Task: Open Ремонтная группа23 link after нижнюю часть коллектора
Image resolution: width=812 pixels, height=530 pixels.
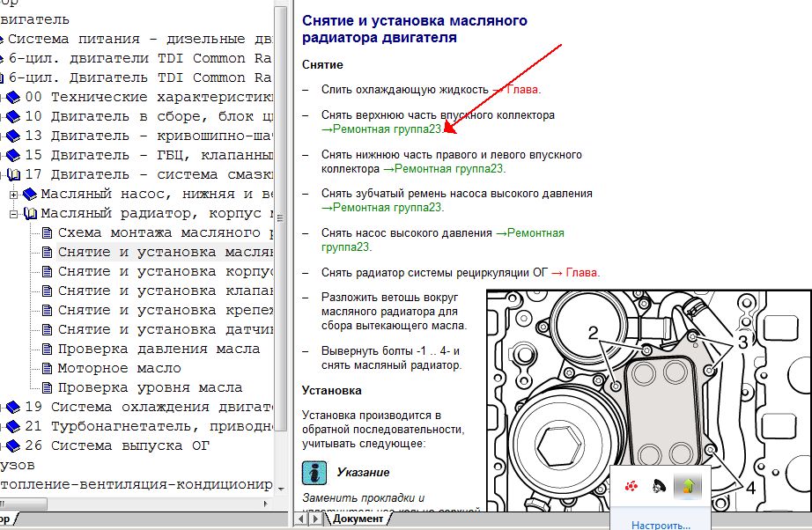Action: click(x=444, y=169)
